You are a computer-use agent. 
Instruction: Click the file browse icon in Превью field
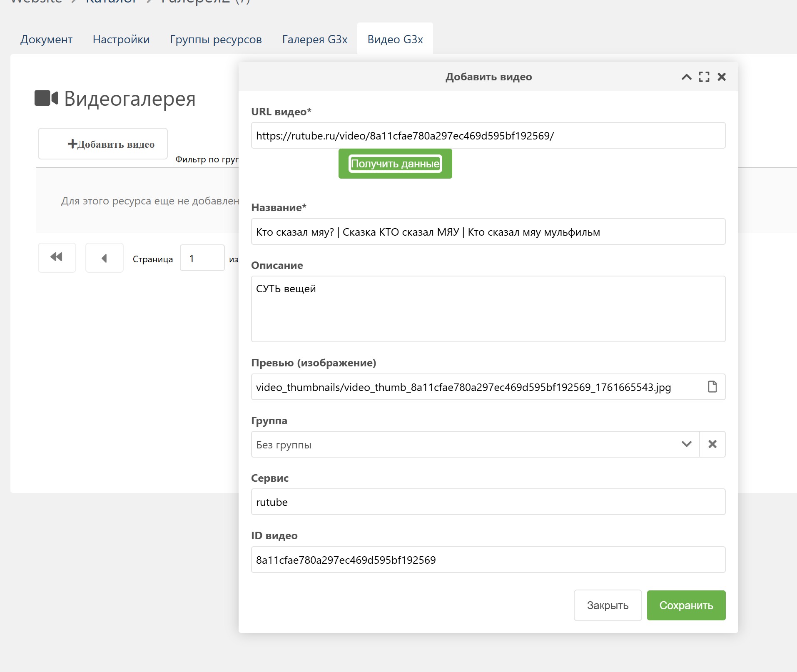712,387
